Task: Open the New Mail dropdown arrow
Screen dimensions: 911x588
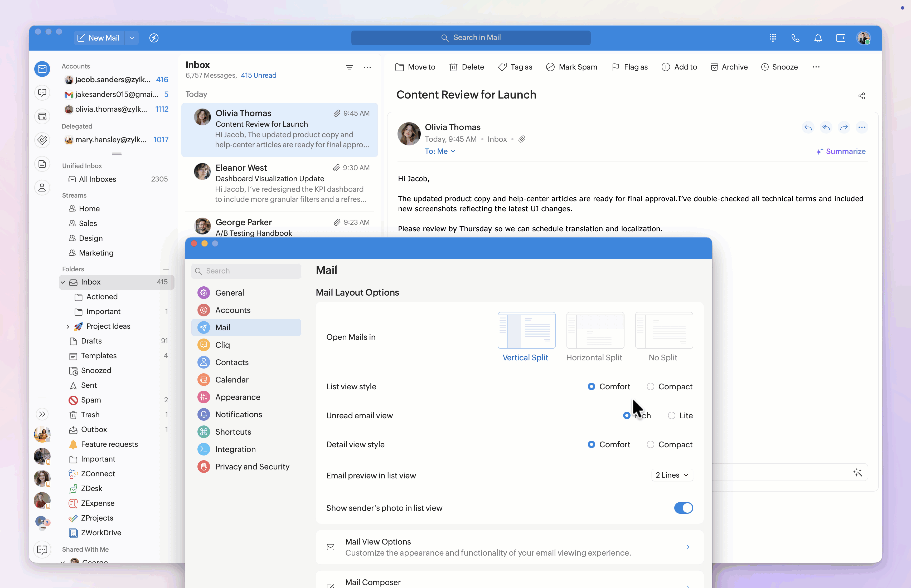Action: click(x=132, y=38)
